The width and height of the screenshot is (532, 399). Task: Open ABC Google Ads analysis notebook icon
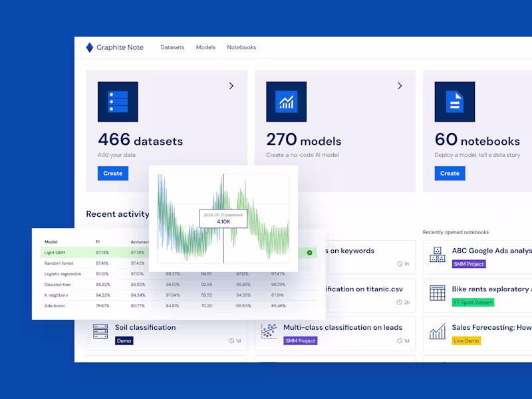tap(438, 255)
